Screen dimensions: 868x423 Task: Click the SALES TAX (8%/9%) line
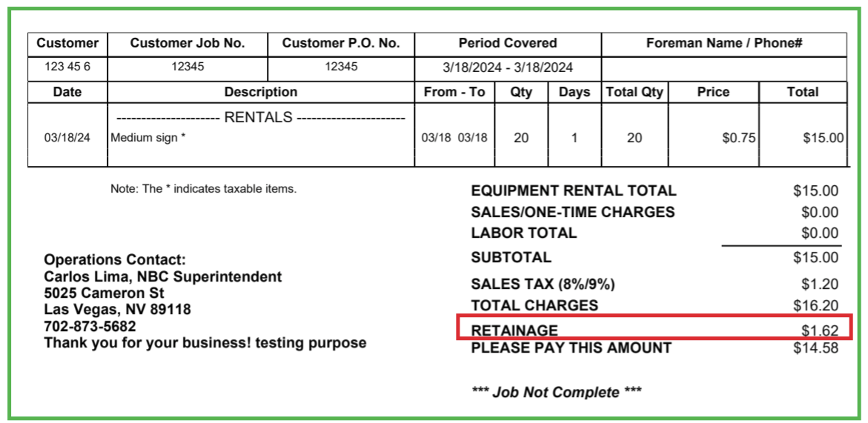pyautogui.click(x=543, y=284)
